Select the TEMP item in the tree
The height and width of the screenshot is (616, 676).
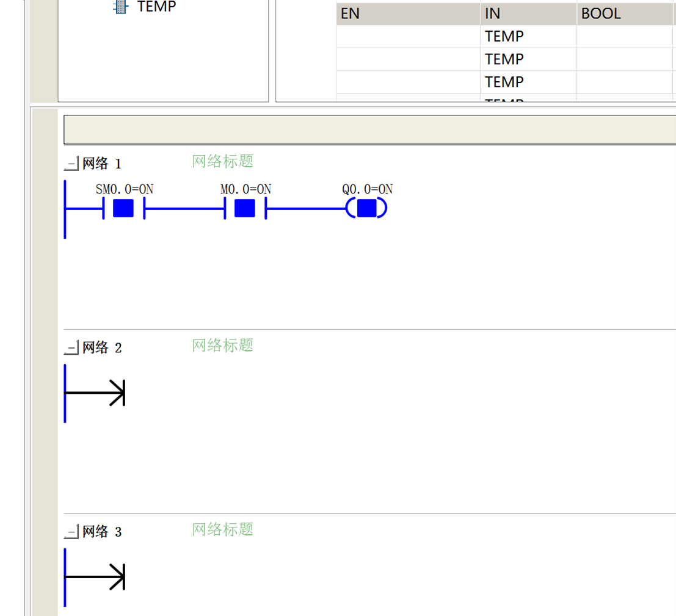[156, 7]
